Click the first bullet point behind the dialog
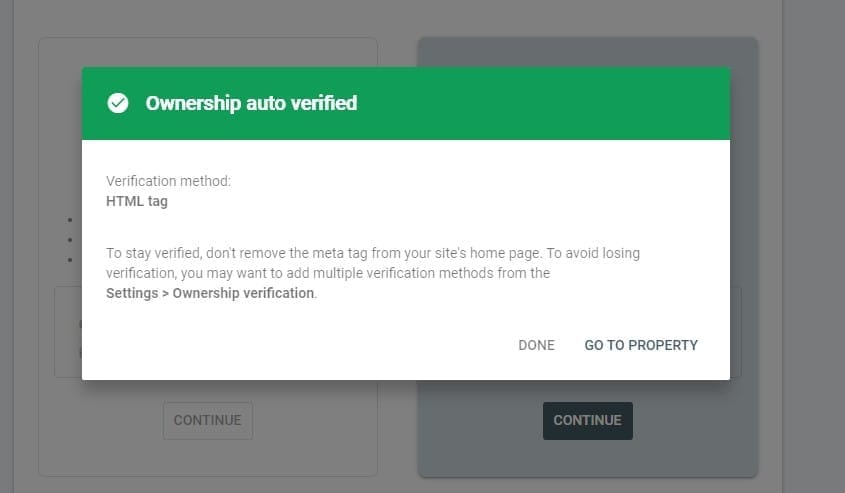 [x=70, y=220]
